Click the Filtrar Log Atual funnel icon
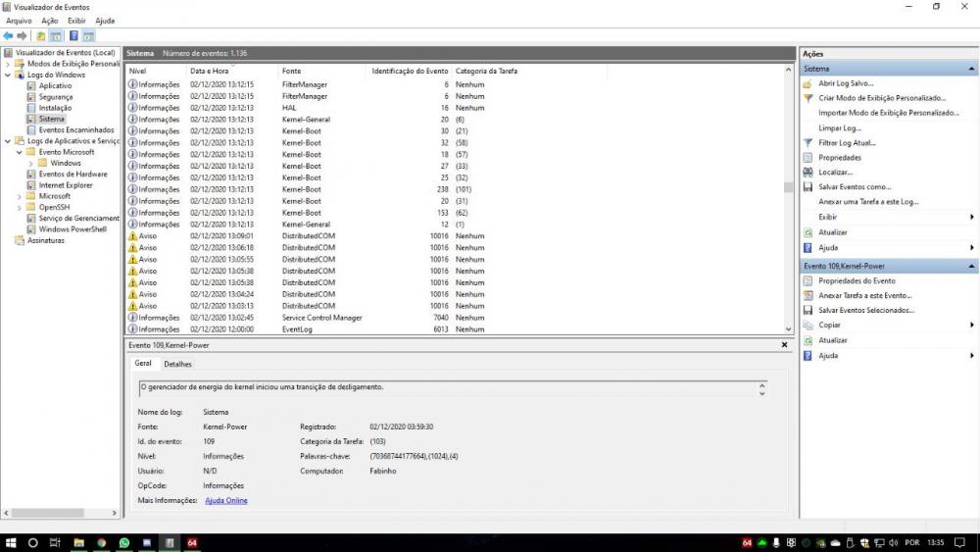The width and height of the screenshot is (980, 552). pos(808,143)
